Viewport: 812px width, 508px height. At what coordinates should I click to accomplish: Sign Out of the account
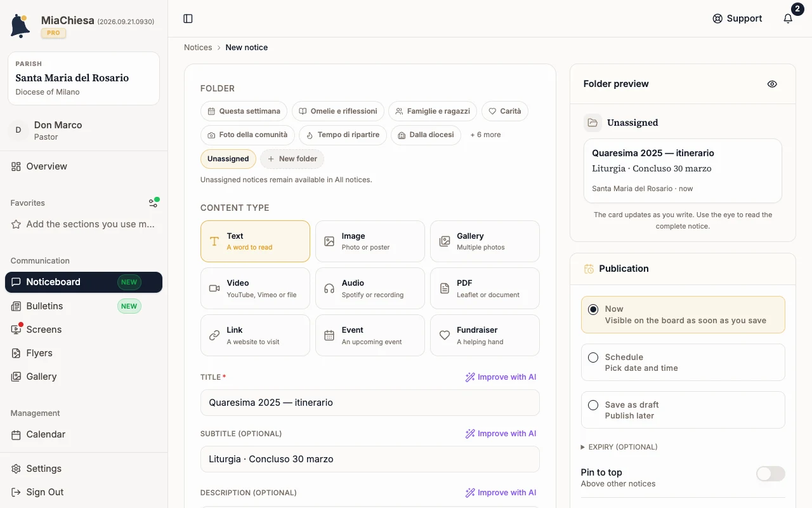84,492
